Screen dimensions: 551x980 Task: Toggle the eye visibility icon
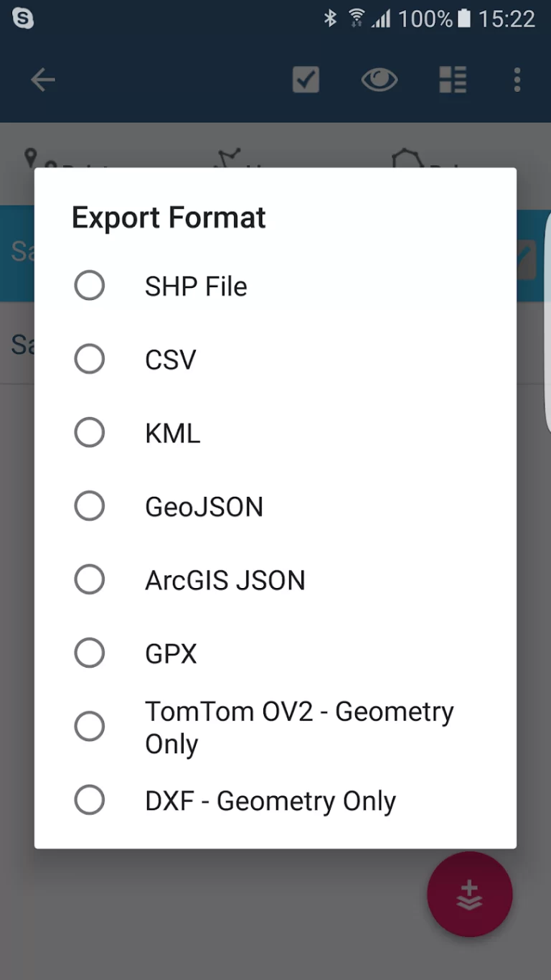click(x=379, y=80)
